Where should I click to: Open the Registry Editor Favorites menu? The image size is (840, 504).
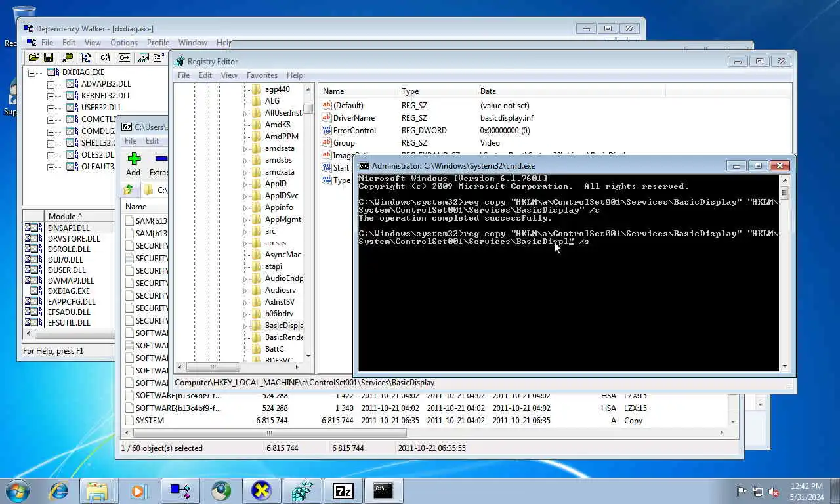[262, 75]
